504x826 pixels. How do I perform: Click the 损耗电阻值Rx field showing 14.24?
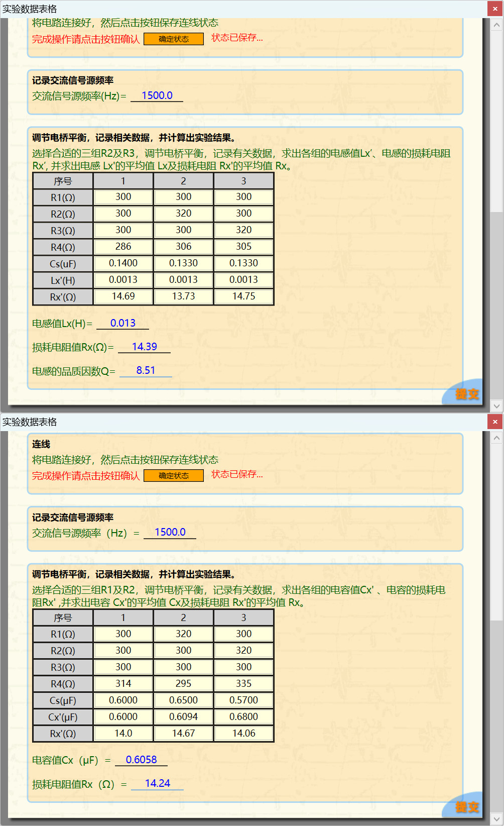157,783
